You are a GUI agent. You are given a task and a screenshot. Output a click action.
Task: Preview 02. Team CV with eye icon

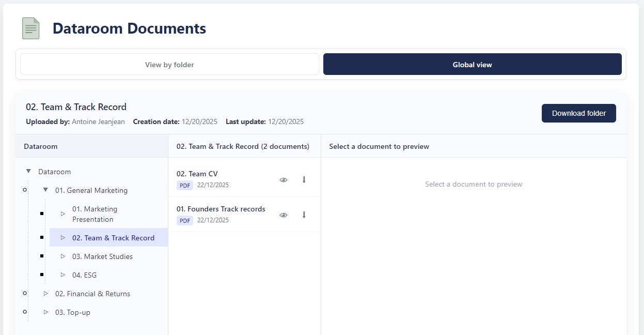(x=283, y=180)
